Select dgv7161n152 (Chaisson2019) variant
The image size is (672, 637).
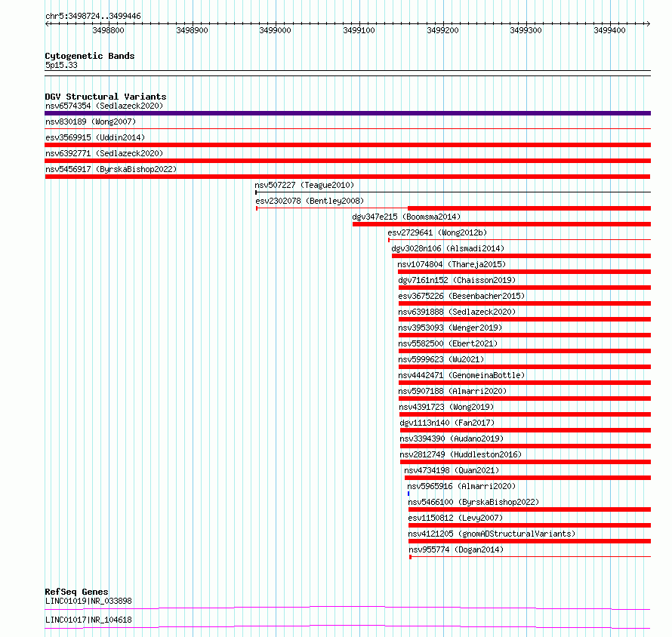pyautogui.click(x=457, y=280)
